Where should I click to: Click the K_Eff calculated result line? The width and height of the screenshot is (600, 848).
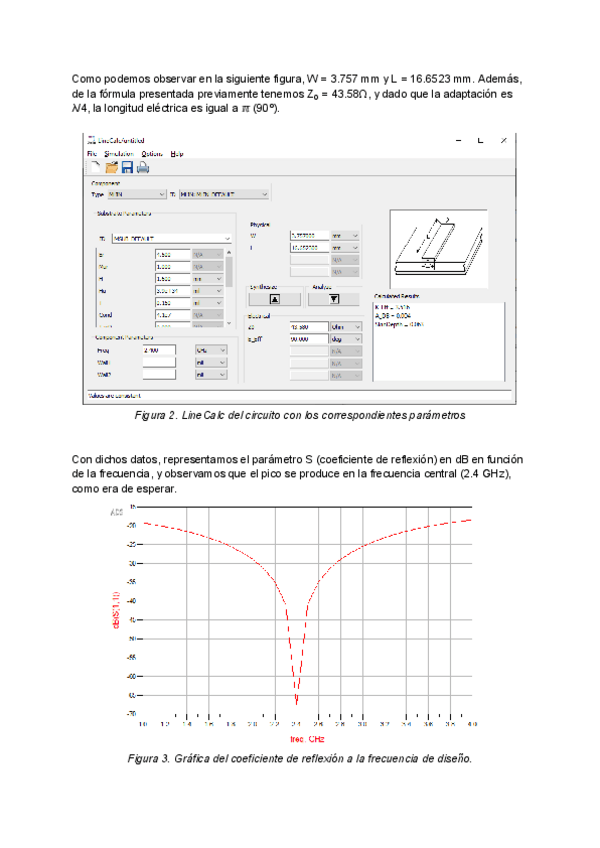point(393,307)
